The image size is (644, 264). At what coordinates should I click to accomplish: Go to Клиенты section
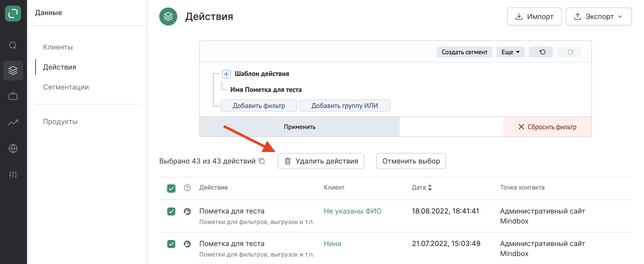[x=58, y=47]
